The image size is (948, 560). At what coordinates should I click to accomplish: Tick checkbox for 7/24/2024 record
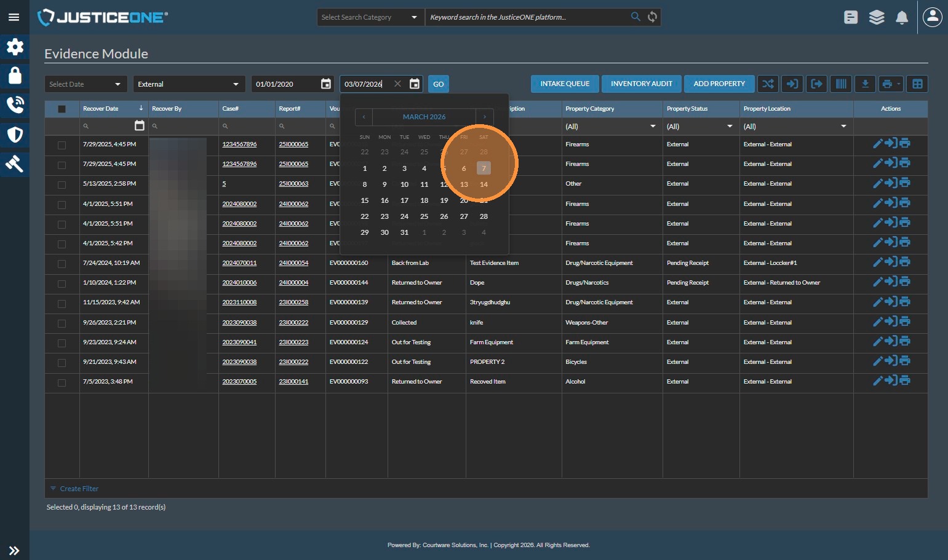[x=62, y=264]
